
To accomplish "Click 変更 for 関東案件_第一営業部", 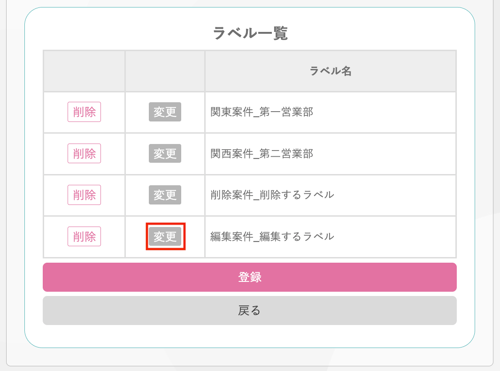I will coord(165,112).
